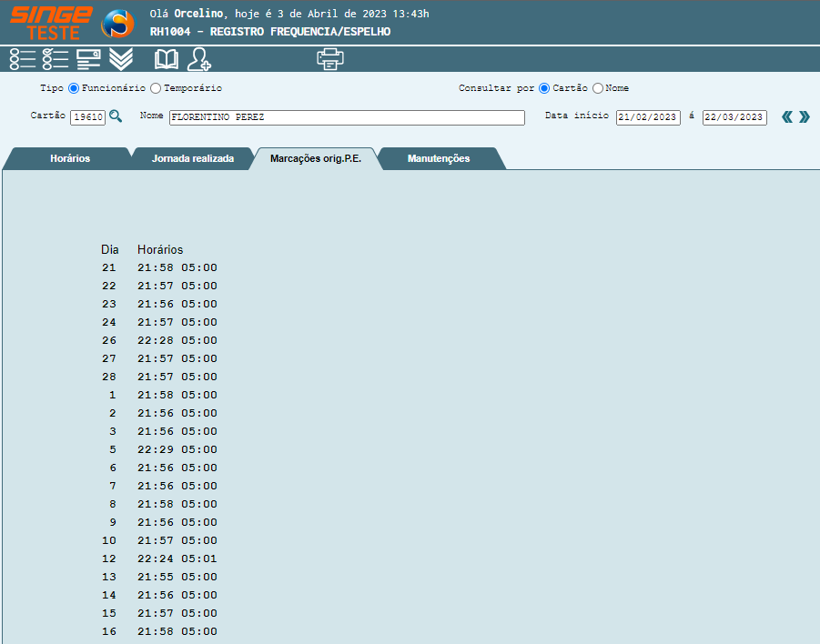This screenshot has height=644, width=820.
Task: Click the Horários column header in table
Action: (x=160, y=249)
